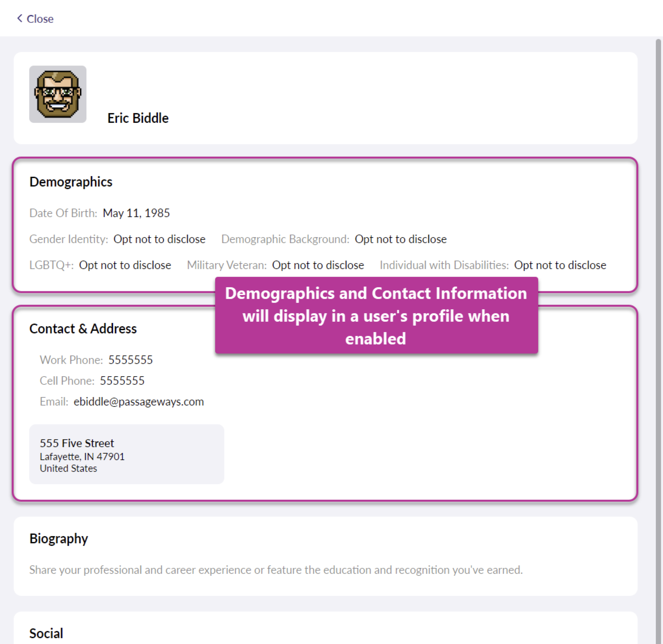
Task: Click the Eric Biddle name heading
Action: tap(138, 118)
